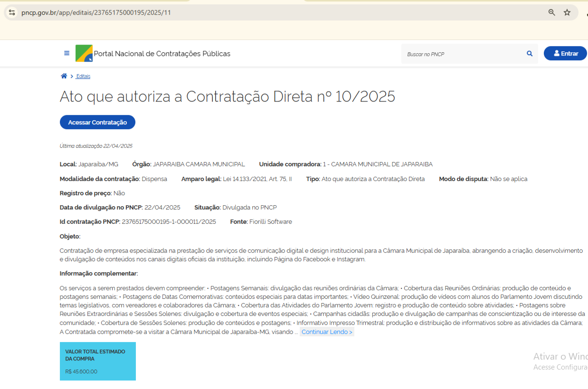Click the search magnifier icon in the PNCP search box
This screenshot has height=389, width=588.
point(530,54)
